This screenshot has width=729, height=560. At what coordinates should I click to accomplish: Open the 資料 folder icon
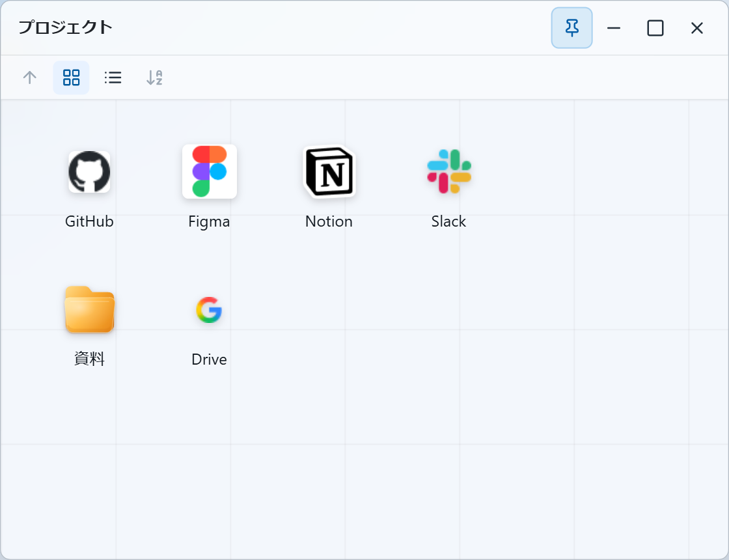click(x=89, y=309)
